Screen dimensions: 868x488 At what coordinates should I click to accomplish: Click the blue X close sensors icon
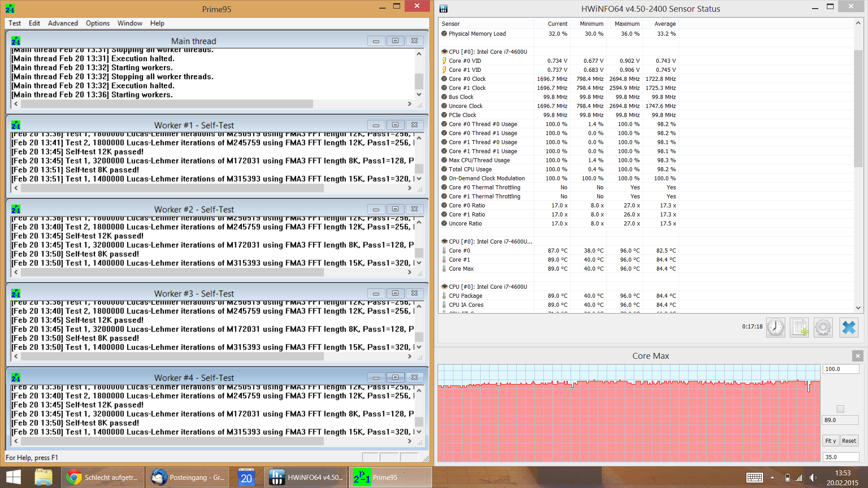(x=849, y=327)
